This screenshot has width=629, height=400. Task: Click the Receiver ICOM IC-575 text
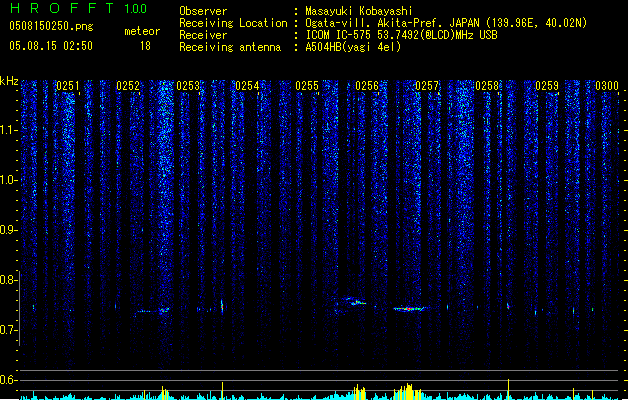click(402, 35)
